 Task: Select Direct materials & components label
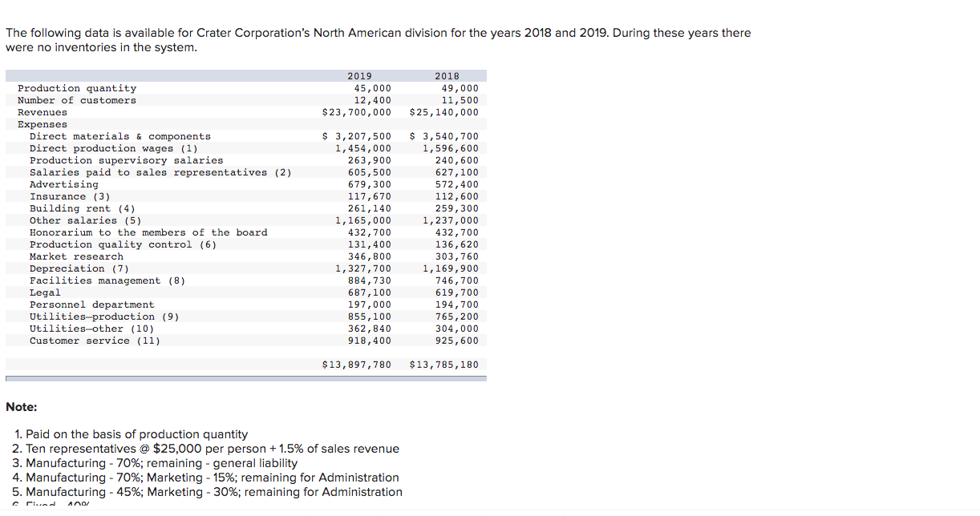[x=120, y=136]
